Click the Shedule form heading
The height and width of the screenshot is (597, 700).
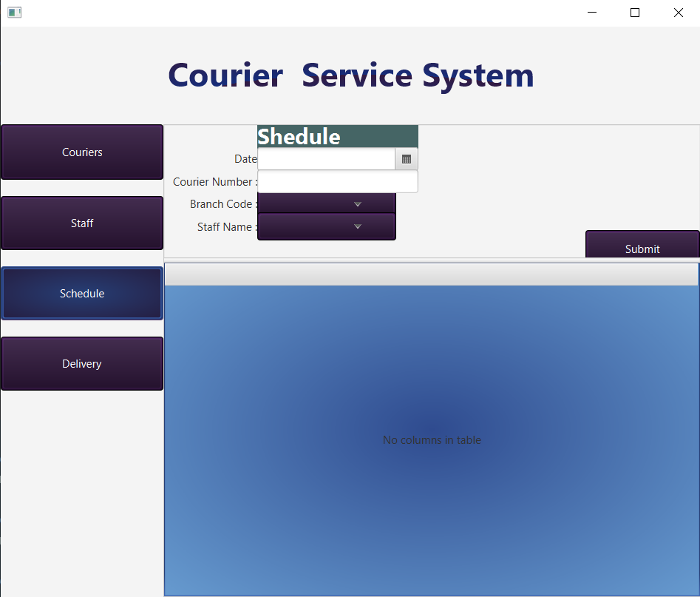(x=299, y=137)
